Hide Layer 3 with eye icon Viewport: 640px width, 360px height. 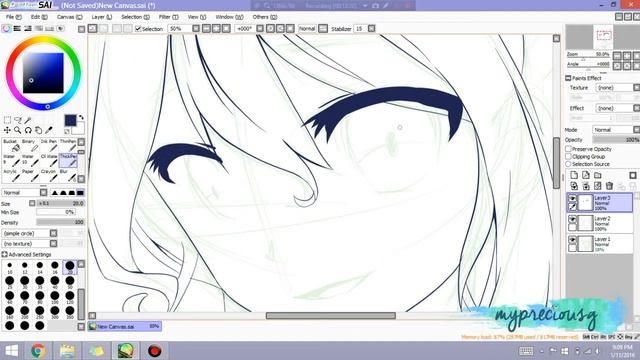pyautogui.click(x=572, y=199)
